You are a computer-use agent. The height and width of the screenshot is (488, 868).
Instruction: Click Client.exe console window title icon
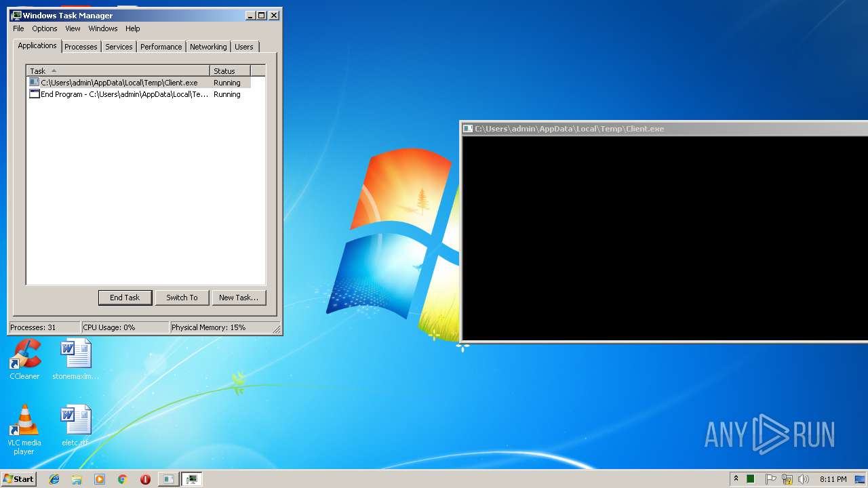[x=468, y=129]
